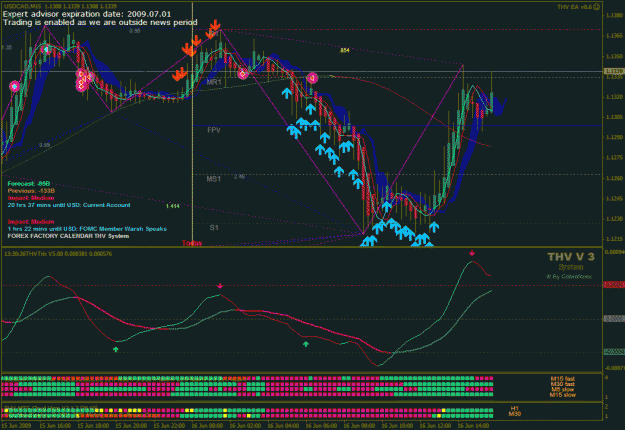
Task: Click the 15 Jun 22:00 time axis label
Action: pyautogui.click(x=169, y=426)
